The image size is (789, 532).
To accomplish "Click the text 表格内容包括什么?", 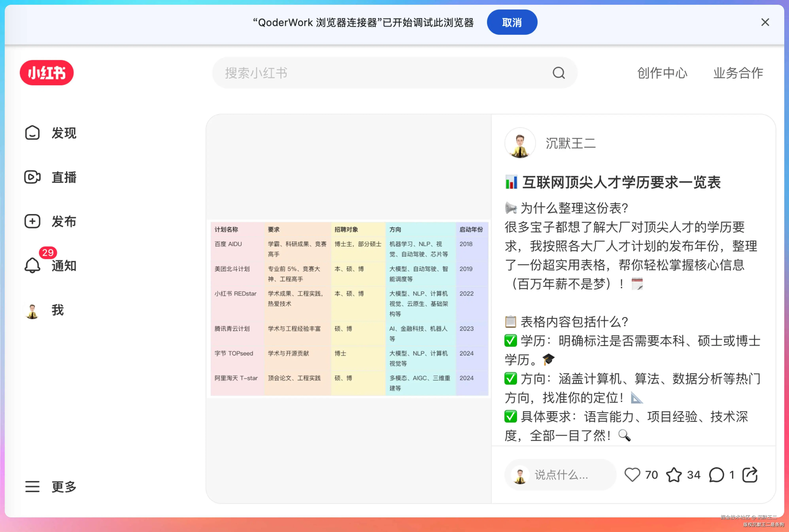I will tap(574, 322).
